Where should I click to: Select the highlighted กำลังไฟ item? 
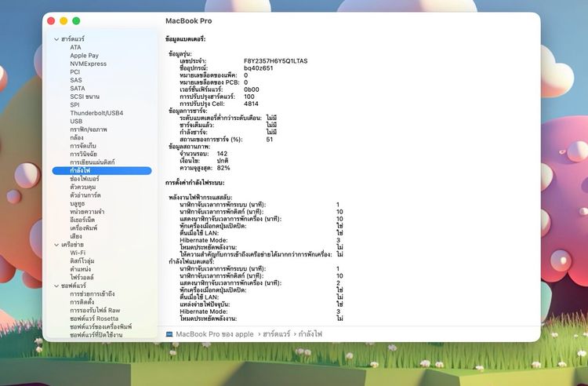(102, 171)
